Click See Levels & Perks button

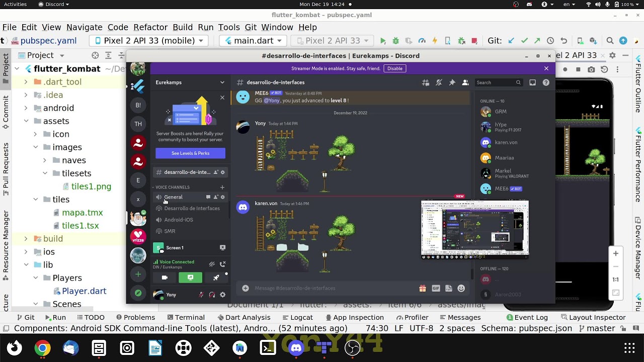(x=190, y=153)
